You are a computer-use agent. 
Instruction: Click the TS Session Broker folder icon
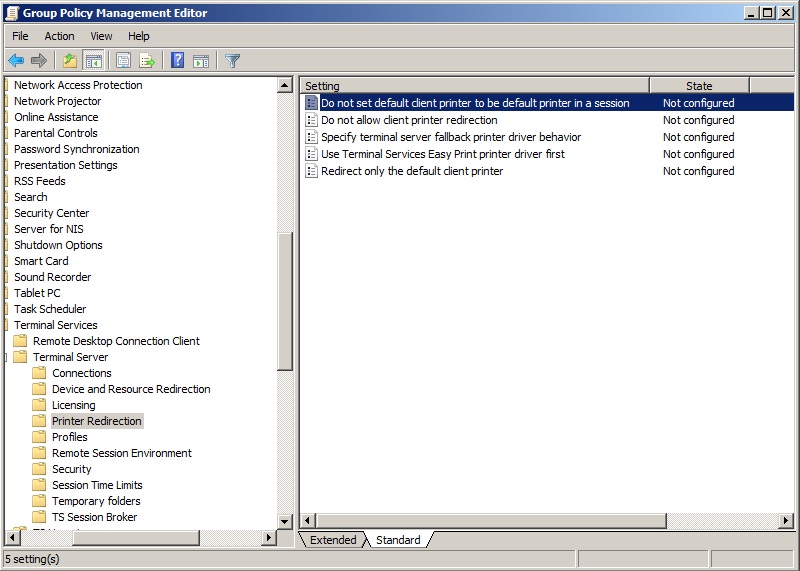39,517
